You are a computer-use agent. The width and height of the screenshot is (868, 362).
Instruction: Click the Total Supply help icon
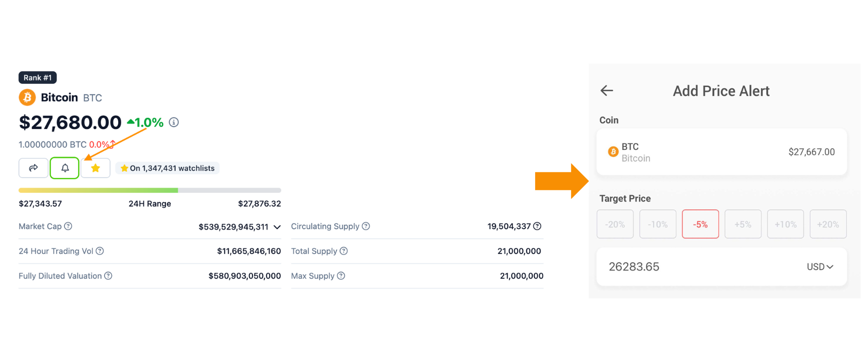[x=344, y=251]
